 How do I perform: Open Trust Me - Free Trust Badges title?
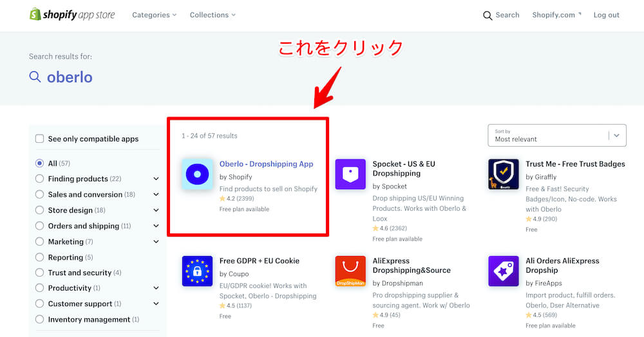[x=575, y=163]
